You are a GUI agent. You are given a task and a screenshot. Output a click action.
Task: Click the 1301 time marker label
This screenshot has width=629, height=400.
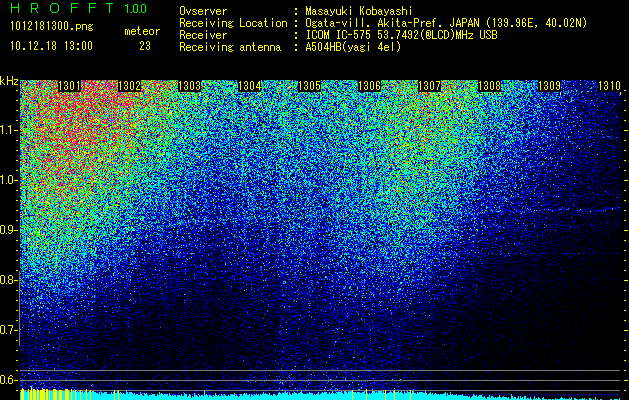(69, 86)
